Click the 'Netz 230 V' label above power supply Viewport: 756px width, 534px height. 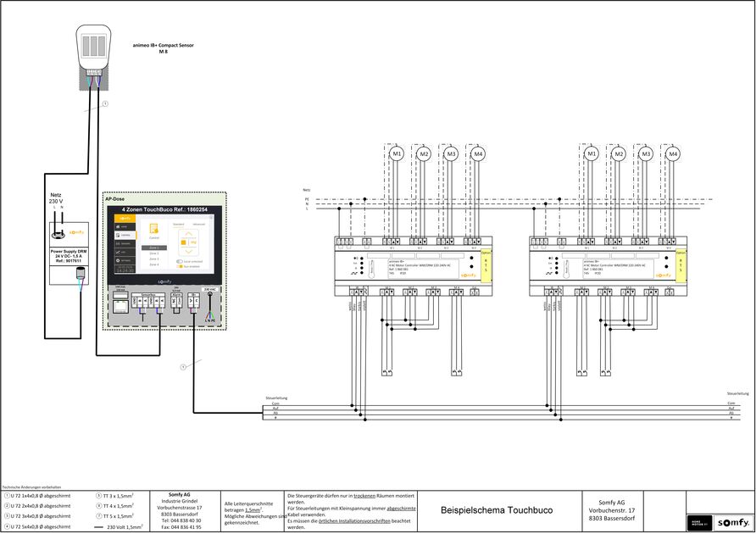tap(56, 198)
